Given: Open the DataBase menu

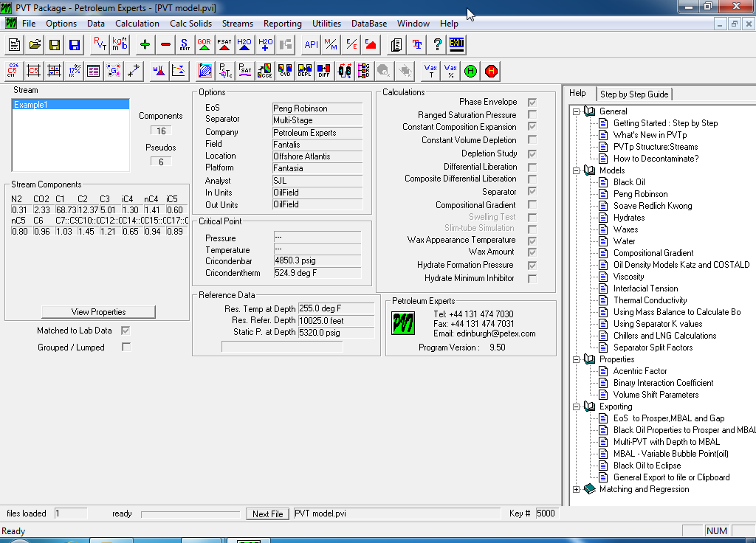Looking at the screenshot, I should [x=369, y=24].
